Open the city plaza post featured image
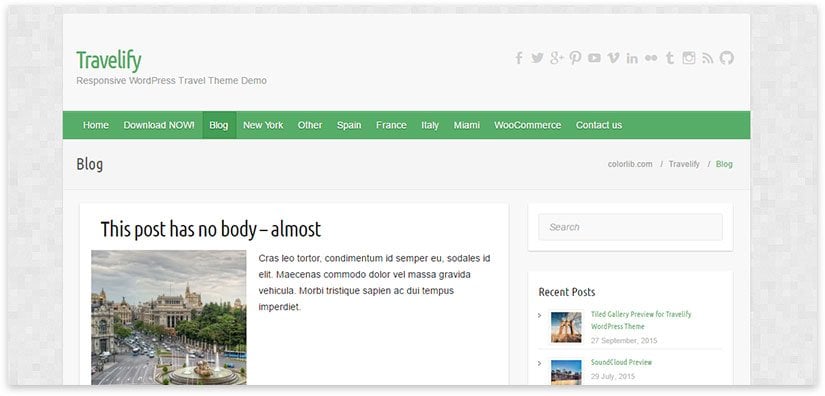The width and height of the screenshot is (825, 396). (x=169, y=318)
